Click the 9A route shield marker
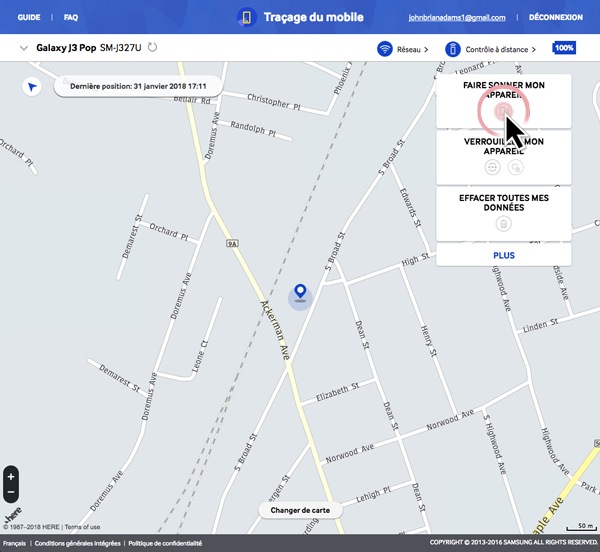This screenshot has width=600, height=552. [232, 243]
